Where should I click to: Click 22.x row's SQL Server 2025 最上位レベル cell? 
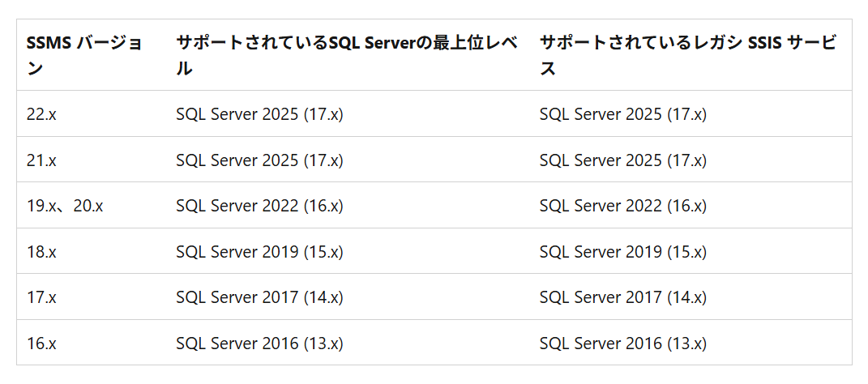point(259,114)
